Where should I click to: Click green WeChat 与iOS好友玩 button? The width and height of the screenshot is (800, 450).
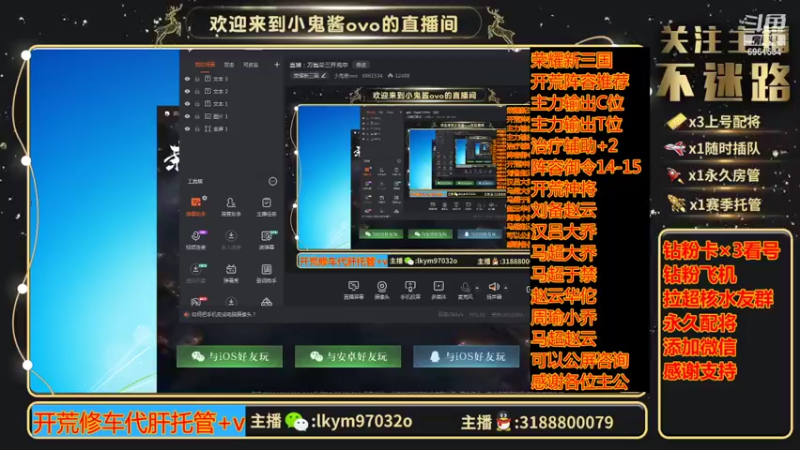(x=230, y=356)
